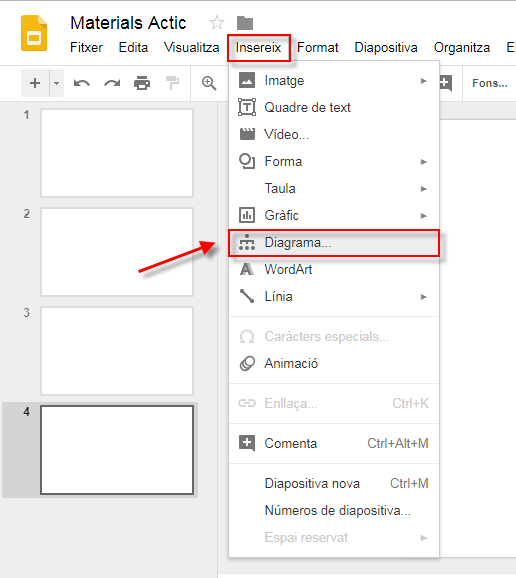Click the move to folder icon
The width and height of the screenshot is (516, 578).
pyautogui.click(x=245, y=23)
